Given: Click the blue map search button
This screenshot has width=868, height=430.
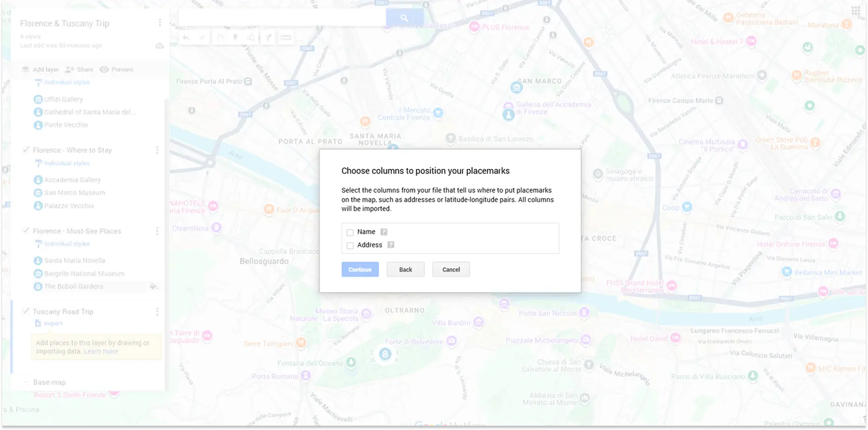Looking at the screenshot, I should (404, 18).
